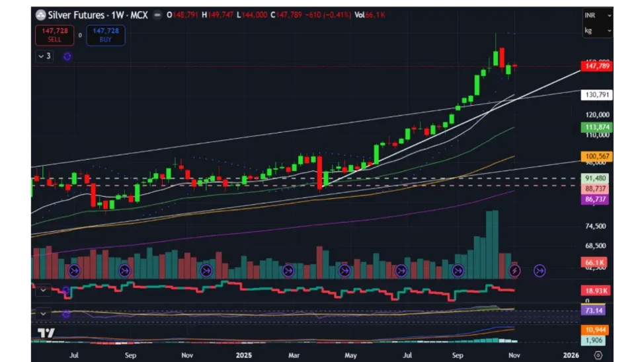The image size is (644, 362).
Task: Click the round minus icon beside MCX
Action: point(157,15)
